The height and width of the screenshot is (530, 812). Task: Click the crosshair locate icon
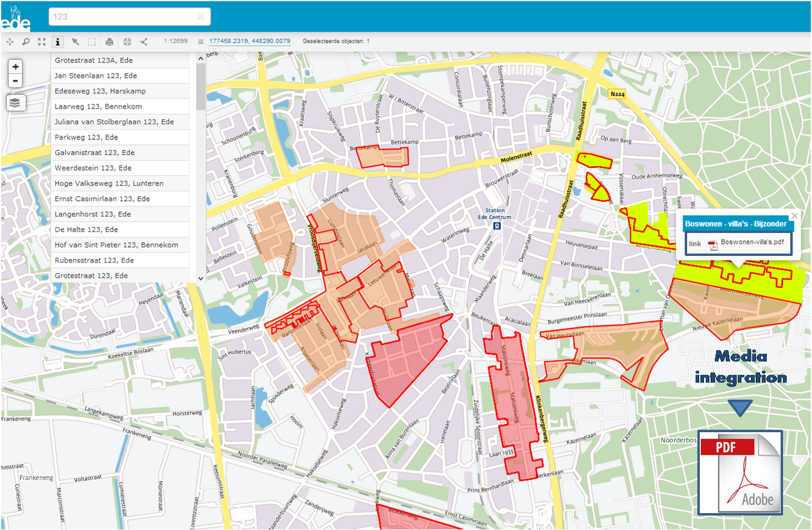click(127, 42)
